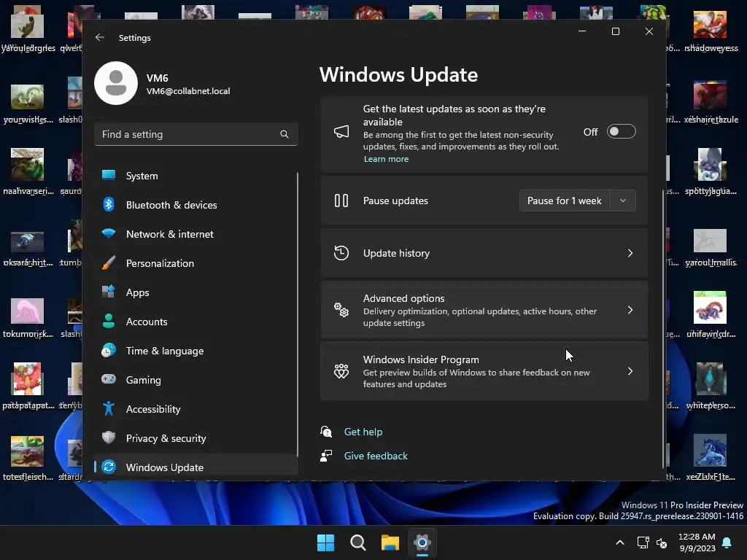The height and width of the screenshot is (560, 747).
Task: Click the Give feedback link
Action: [376, 456]
